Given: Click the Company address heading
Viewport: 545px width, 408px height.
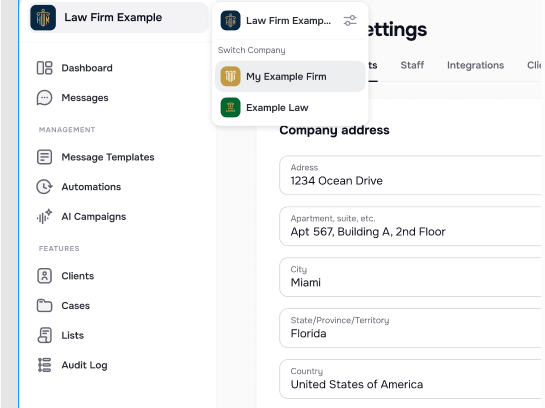Looking at the screenshot, I should pyautogui.click(x=334, y=130).
